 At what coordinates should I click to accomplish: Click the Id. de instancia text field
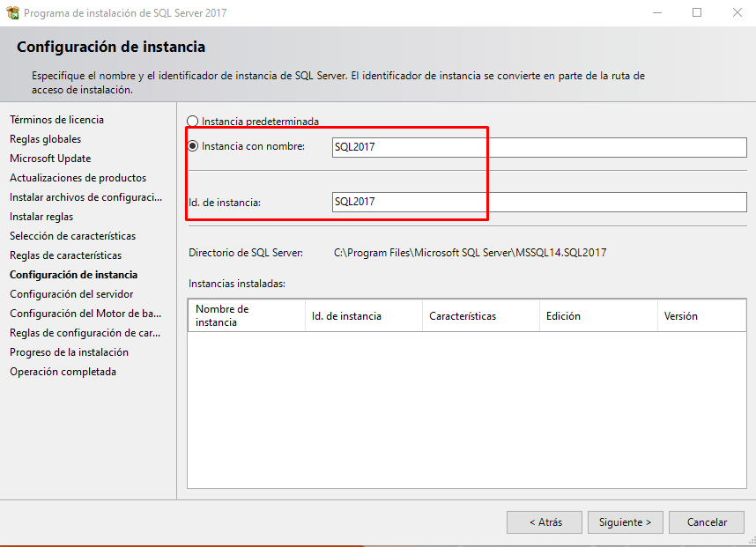(538, 202)
